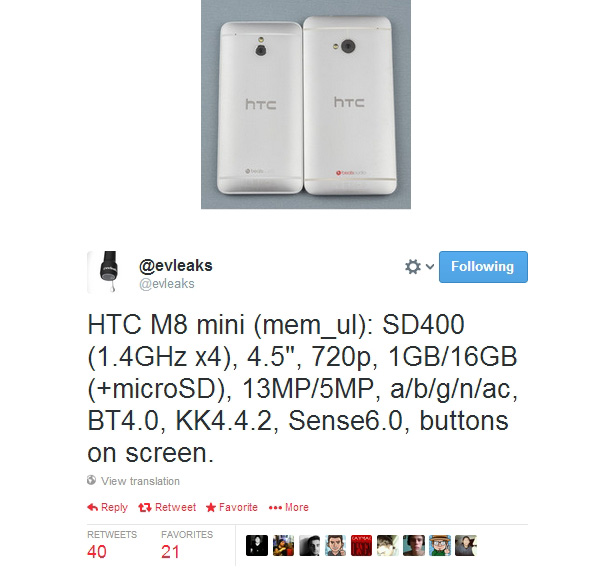This screenshot has width=600, height=580.
Task: Open the More options menu
Action: 289,507
